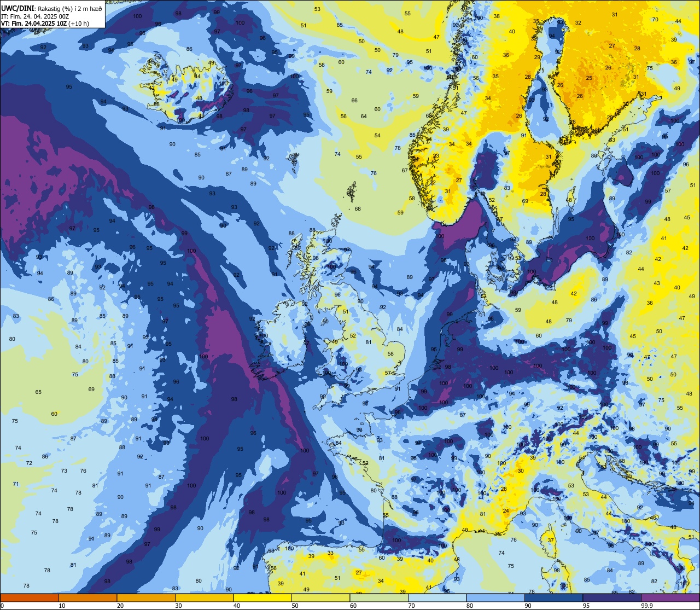Viewport: 700px width, 610px height.
Task: Click the legend tick label "10"
Action: (x=62, y=606)
